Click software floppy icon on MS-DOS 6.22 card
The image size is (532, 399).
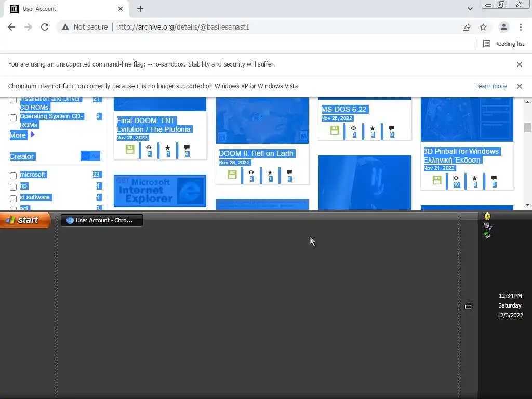click(x=335, y=130)
